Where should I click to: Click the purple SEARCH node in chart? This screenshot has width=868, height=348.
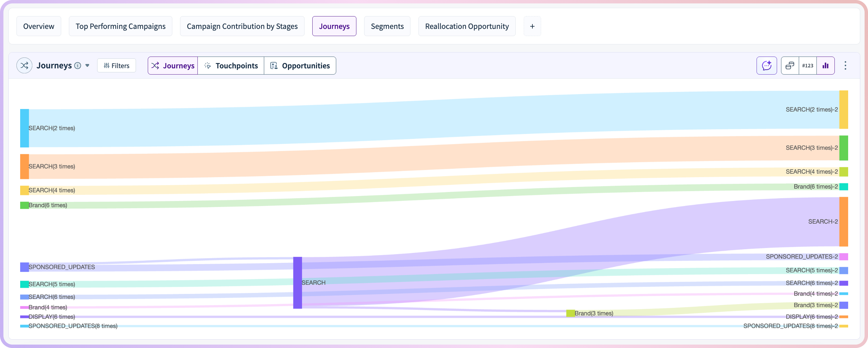tap(297, 282)
